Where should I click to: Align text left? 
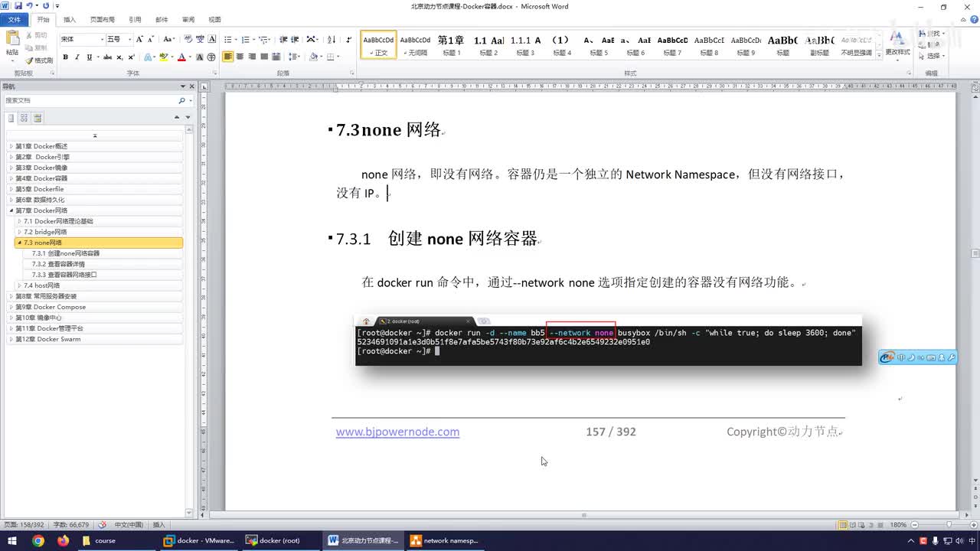tap(228, 57)
